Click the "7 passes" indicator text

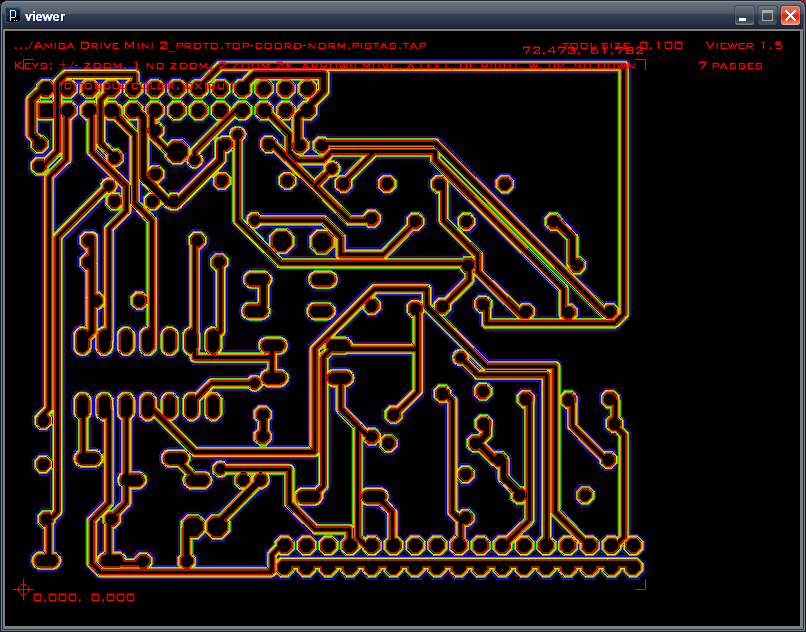730,65
